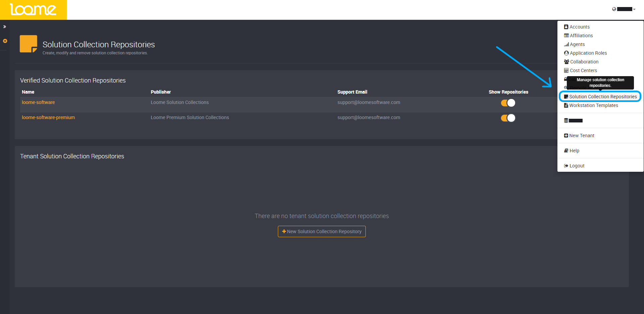This screenshot has width=644, height=314.
Task: Click the Help book icon
Action: click(x=566, y=151)
